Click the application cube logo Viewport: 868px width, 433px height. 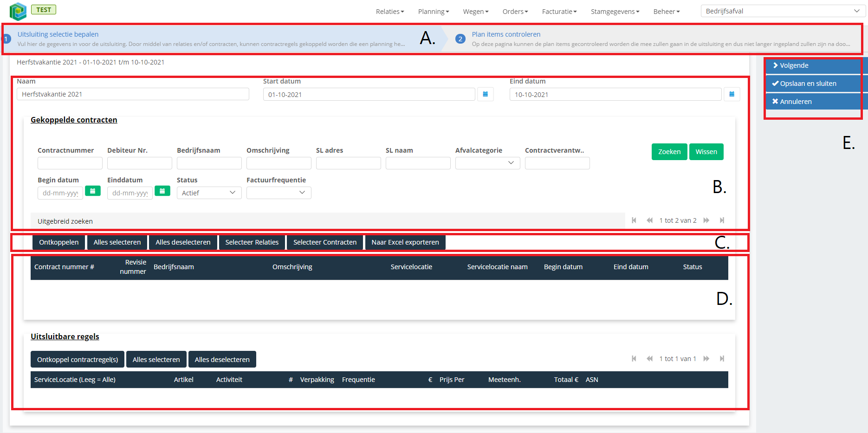[x=18, y=11]
